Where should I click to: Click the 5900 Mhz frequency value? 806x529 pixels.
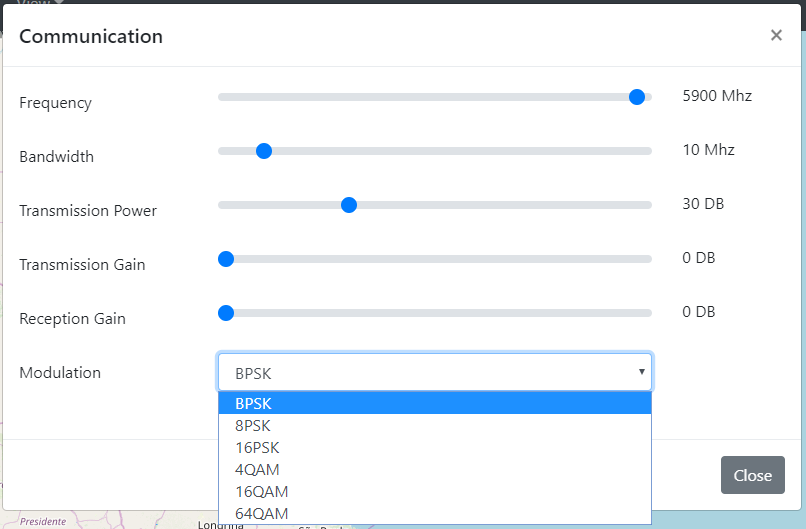point(717,96)
